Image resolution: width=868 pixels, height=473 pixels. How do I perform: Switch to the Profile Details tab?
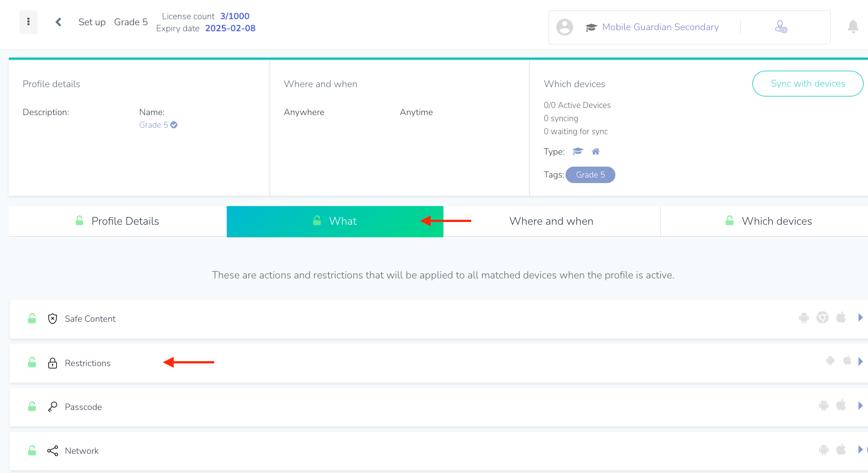click(x=118, y=221)
